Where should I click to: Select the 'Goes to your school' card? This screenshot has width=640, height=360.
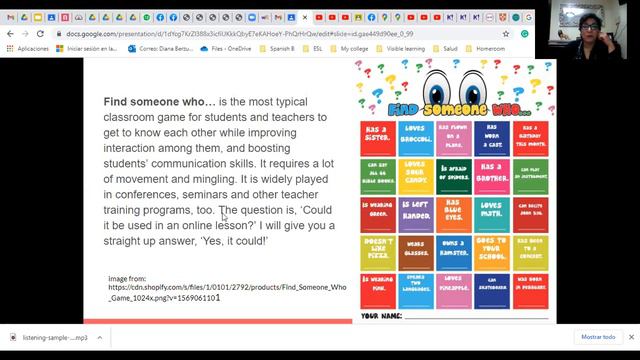click(x=492, y=253)
